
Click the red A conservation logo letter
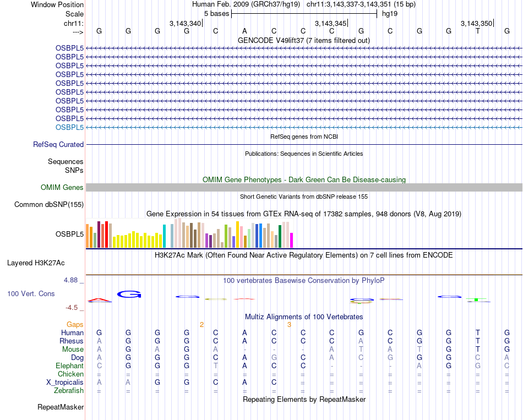click(x=100, y=300)
